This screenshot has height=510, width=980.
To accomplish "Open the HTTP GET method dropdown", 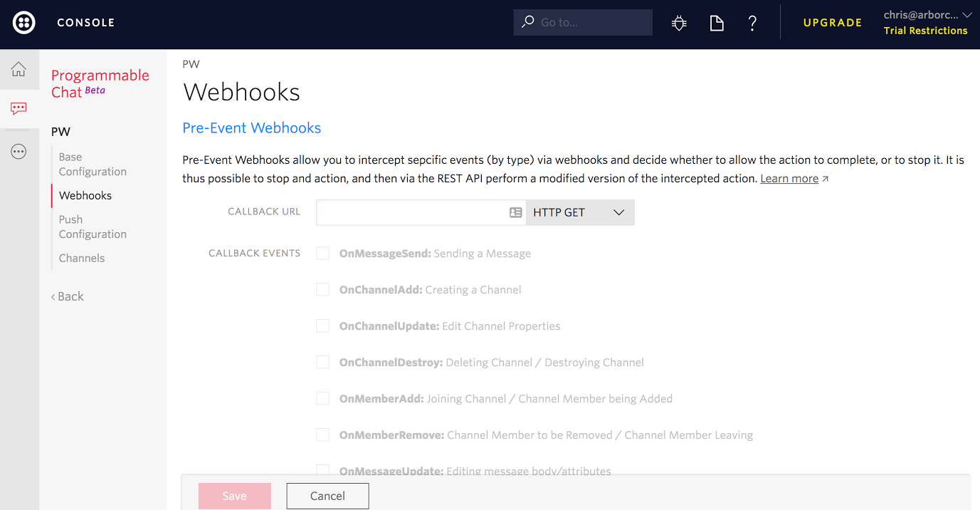I will [580, 212].
